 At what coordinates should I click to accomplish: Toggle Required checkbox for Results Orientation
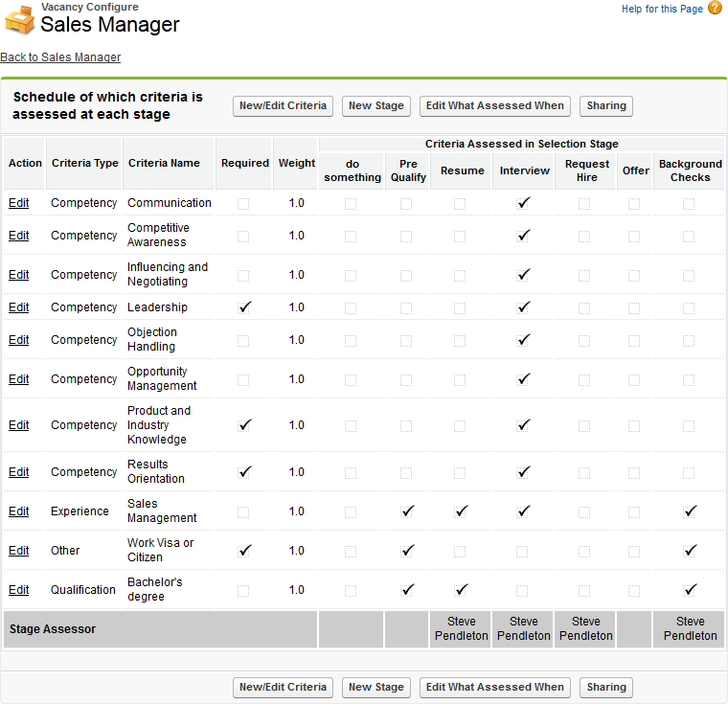[245, 472]
